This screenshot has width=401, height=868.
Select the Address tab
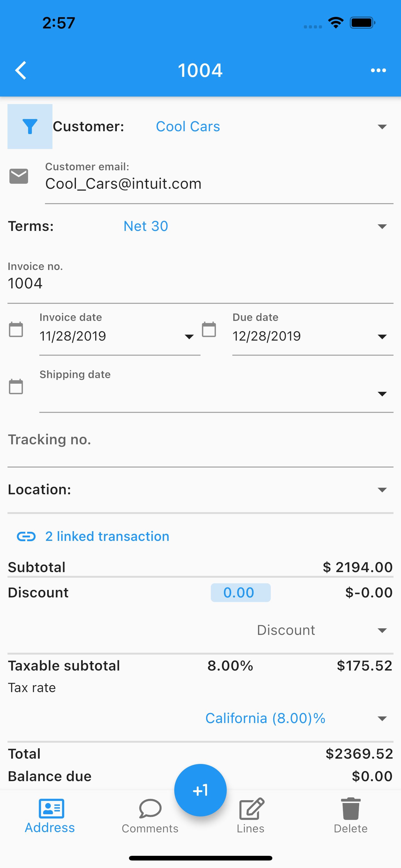(50, 816)
